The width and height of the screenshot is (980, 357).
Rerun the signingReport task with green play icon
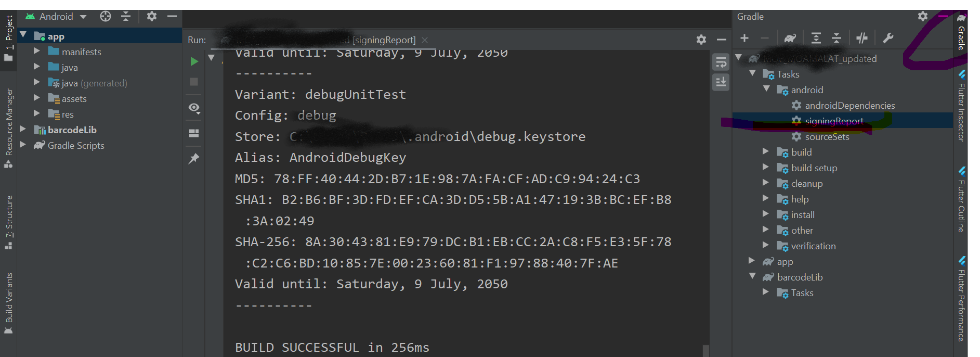pyautogui.click(x=194, y=61)
